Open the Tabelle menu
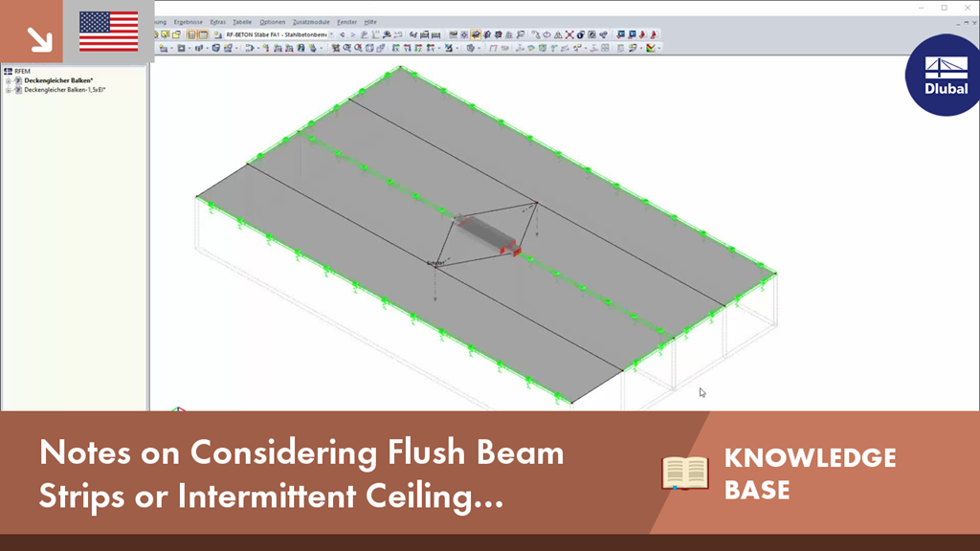The width and height of the screenshot is (980, 551). [x=242, y=22]
